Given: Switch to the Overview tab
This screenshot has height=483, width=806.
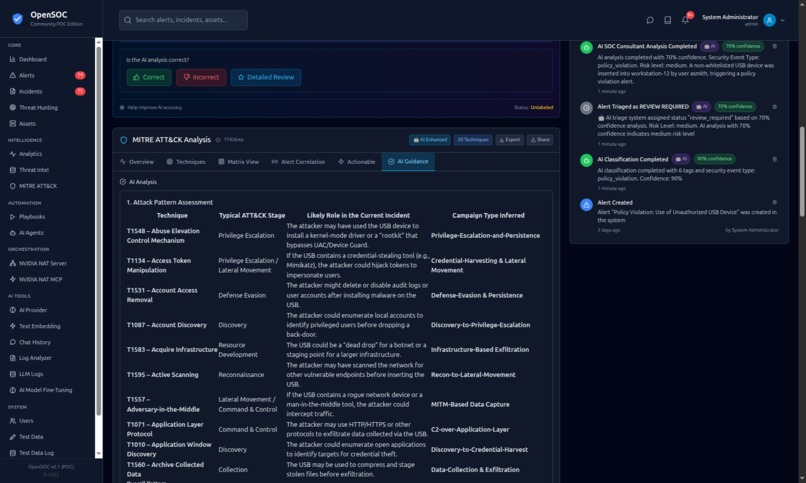Looking at the screenshot, I should 137,162.
